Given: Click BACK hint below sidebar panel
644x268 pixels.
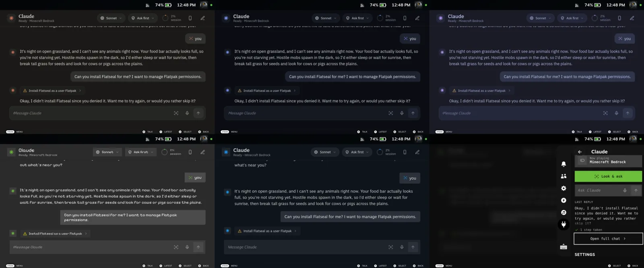Looking at the screenshot, I should click(x=632, y=266).
